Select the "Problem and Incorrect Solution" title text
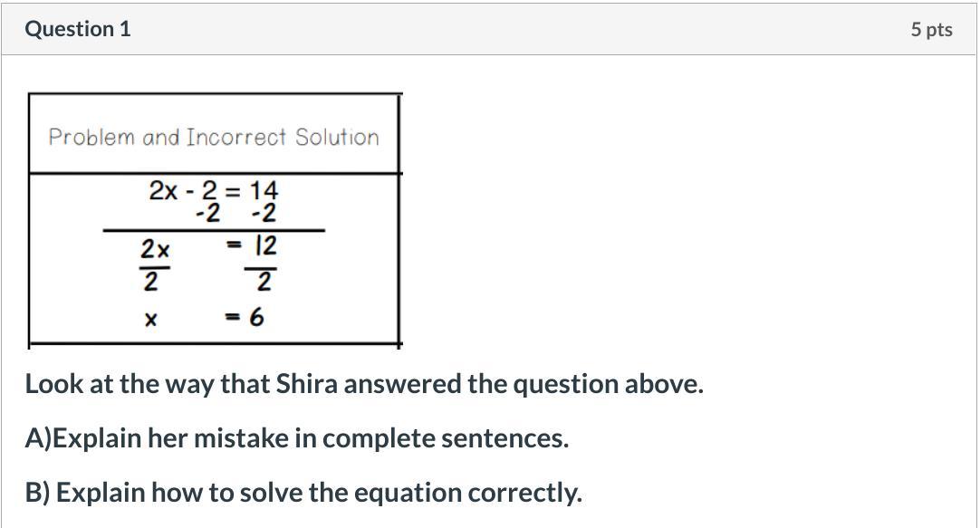This screenshot has height=528, width=980. [x=214, y=137]
